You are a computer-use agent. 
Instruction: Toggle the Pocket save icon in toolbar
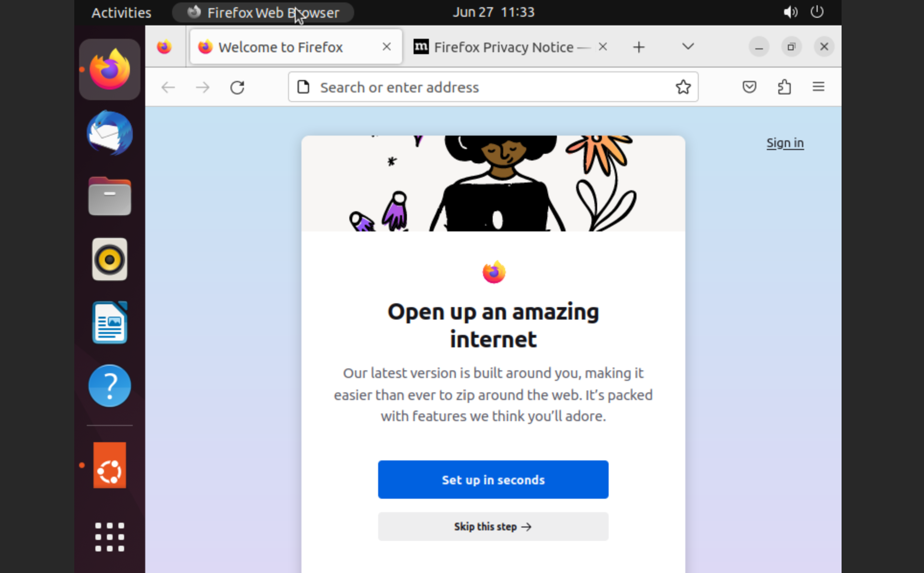750,87
